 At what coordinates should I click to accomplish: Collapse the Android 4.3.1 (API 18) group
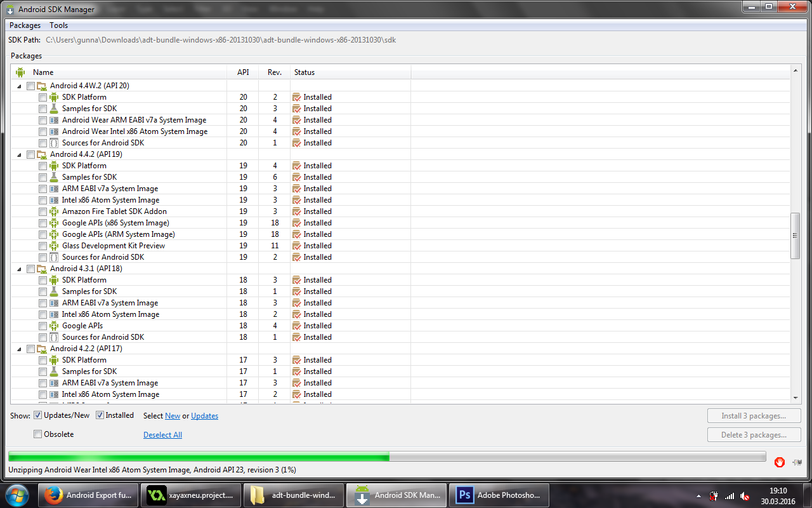coord(19,269)
